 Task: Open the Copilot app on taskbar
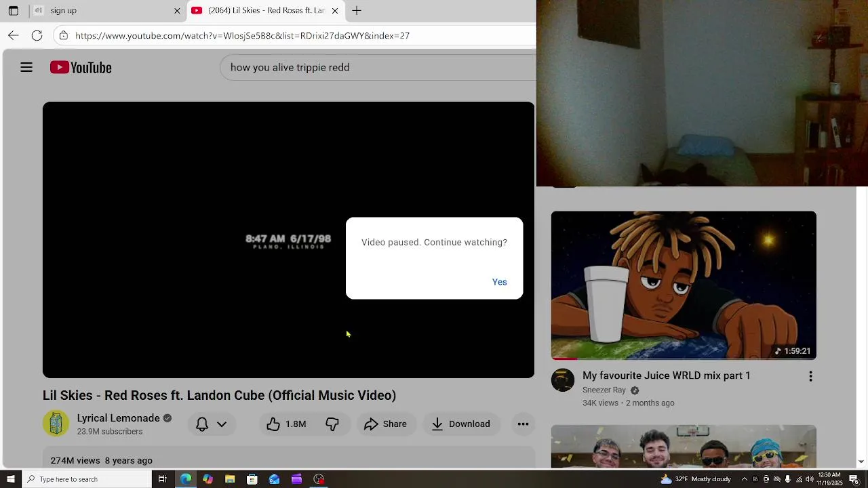coord(208,479)
